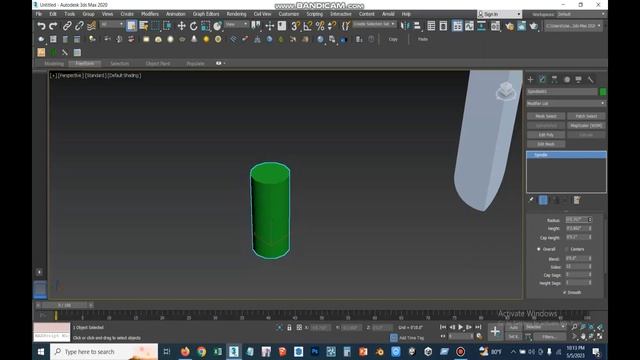Open the Sign In dropdown
Viewport: 640px width, 360px height.
click(500, 14)
